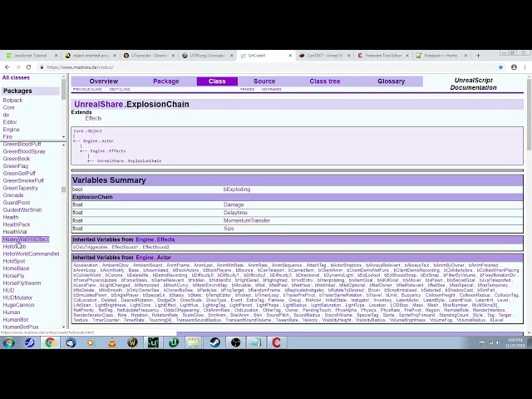Switch to the Notepad++ Home tab
Screen dimensions: 532x399
point(441,56)
